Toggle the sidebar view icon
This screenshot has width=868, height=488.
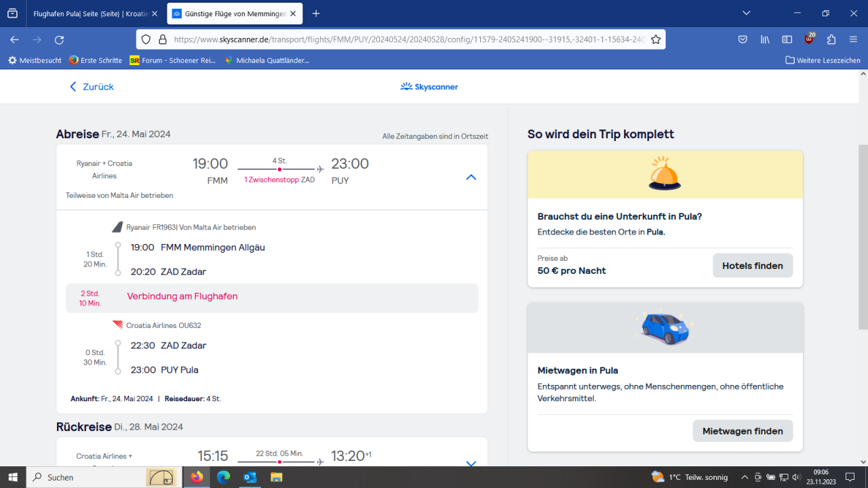(787, 39)
